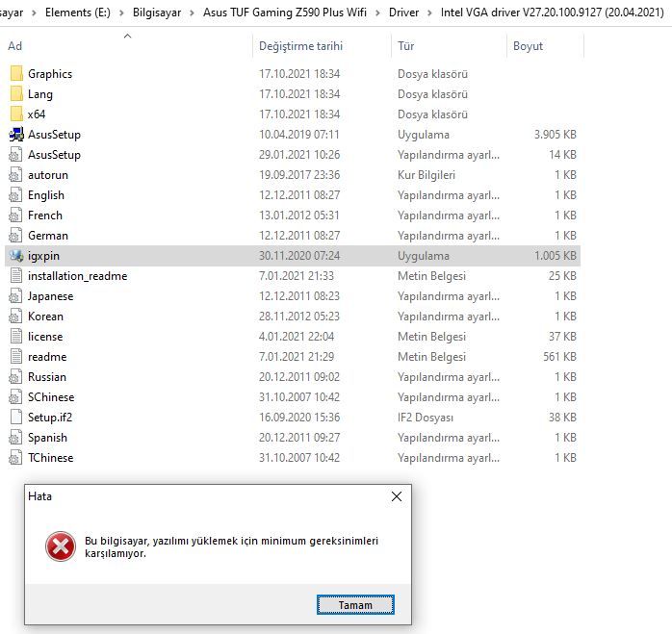Click the 3.905 KB size of AsusSetup
The width and height of the screenshot is (672, 634).
tap(555, 135)
